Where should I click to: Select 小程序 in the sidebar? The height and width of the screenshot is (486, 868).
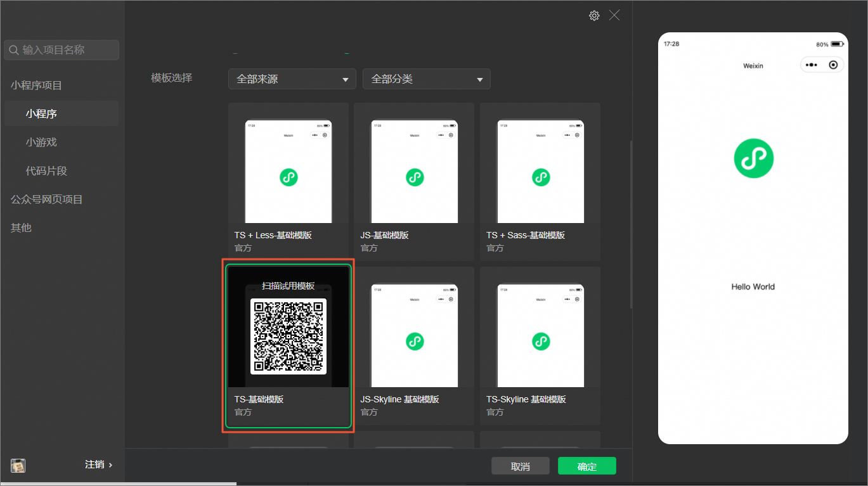(62, 114)
